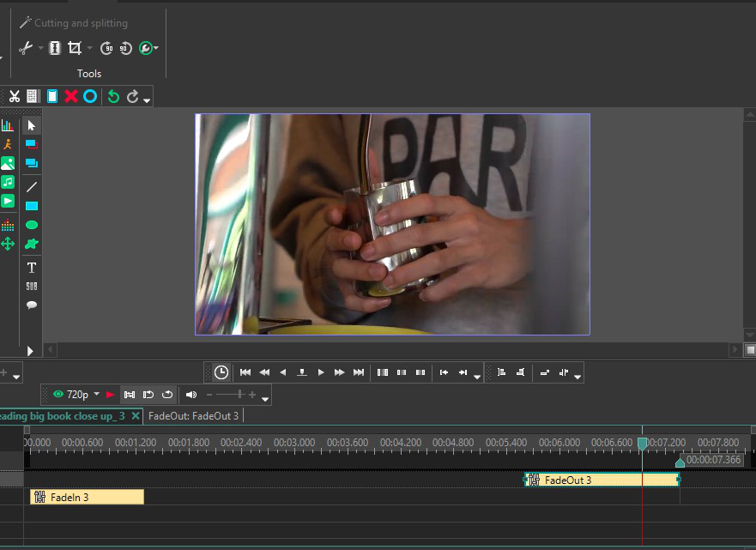Add animation with running figure icon

coord(8,144)
